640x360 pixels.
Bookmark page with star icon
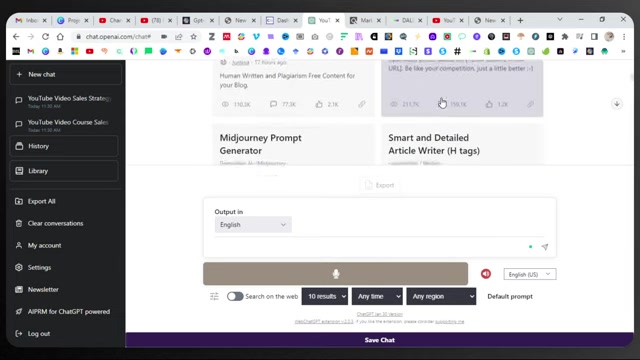(193, 37)
